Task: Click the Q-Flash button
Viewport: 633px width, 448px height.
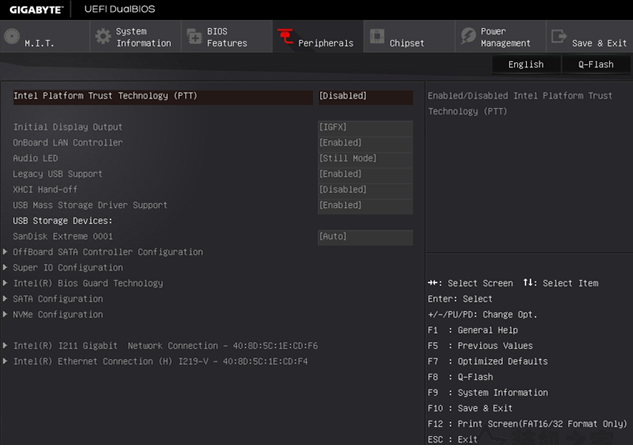Action: pyautogui.click(x=595, y=64)
